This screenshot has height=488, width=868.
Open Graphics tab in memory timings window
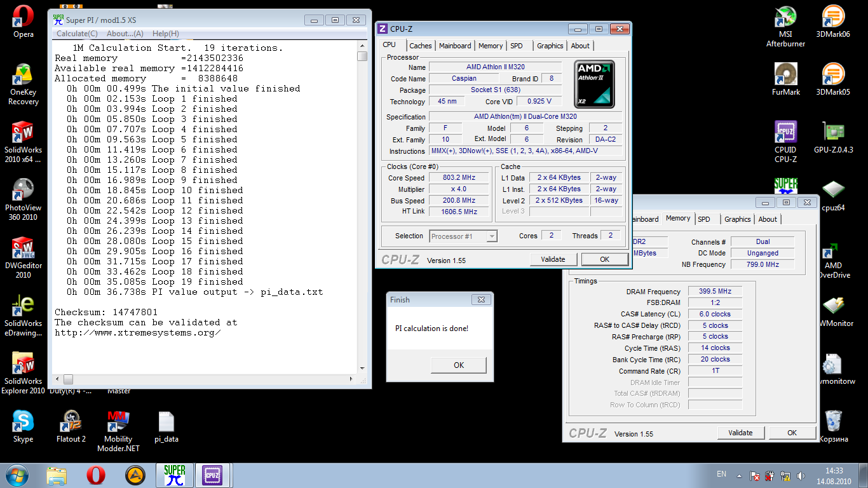(738, 219)
